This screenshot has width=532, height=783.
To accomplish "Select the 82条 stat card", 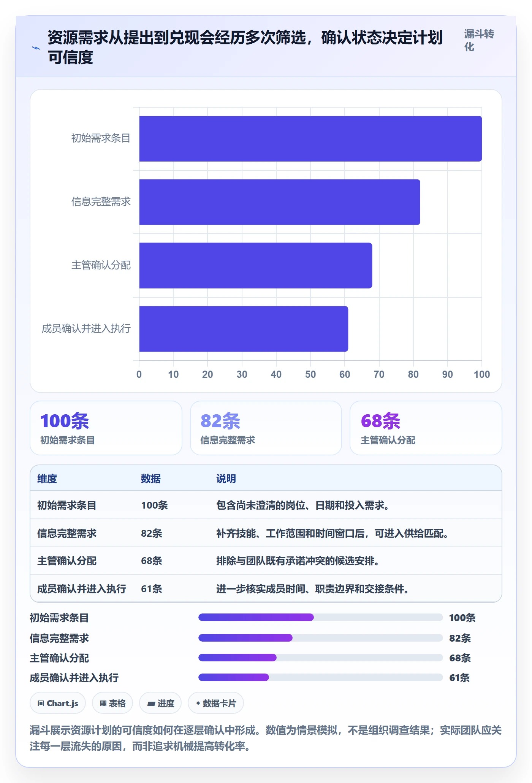I will point(266,428).
